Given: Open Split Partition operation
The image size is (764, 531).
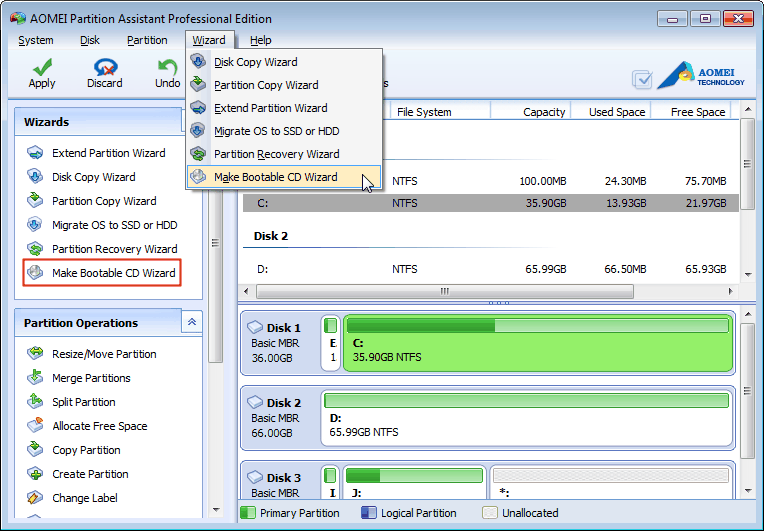Looking at the screenshot, I should pyautogui.click(x=84, y=402).
